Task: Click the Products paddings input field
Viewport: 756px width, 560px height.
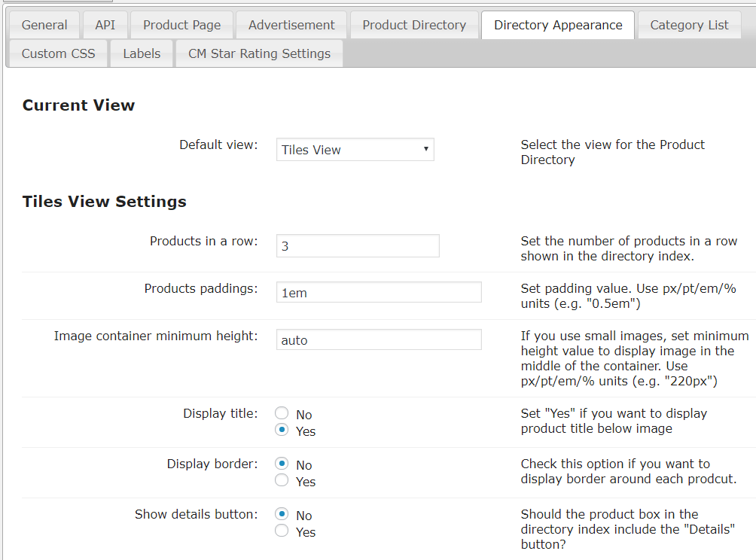Action: (379, 293)
